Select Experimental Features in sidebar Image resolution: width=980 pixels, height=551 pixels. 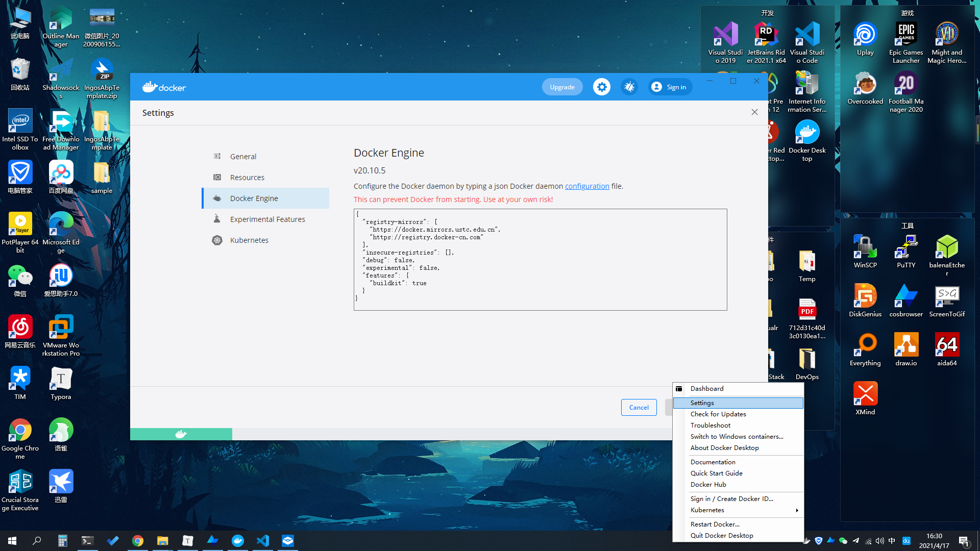(267, 219)
